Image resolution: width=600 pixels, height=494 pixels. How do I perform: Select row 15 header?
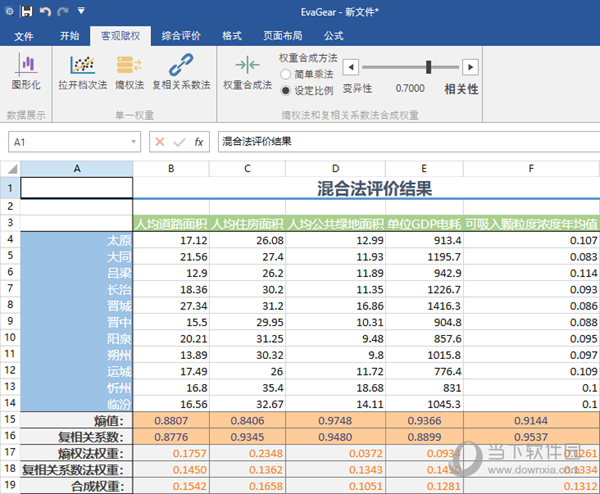coord(10,419)
